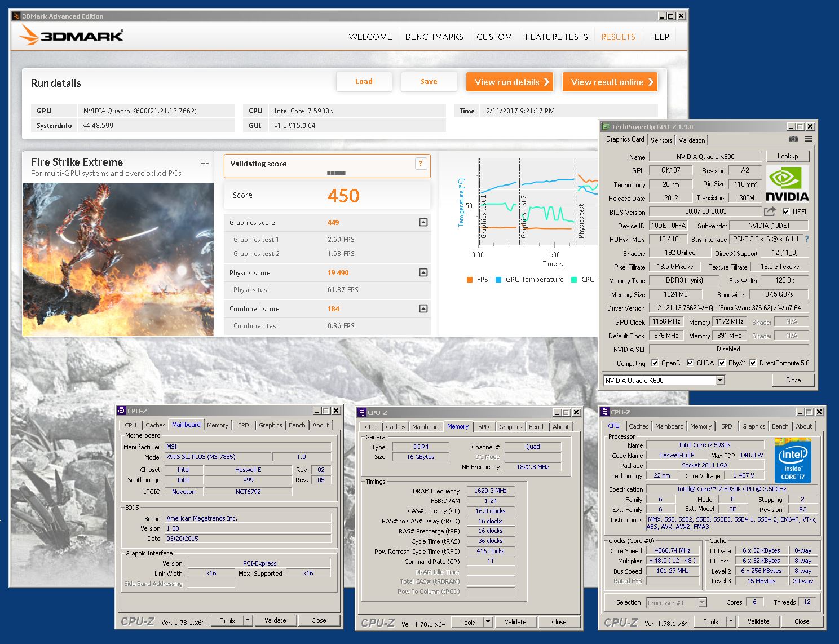Click the Validating score help question icon
Viewport: 839px width, 644px height.
point(421,164)
